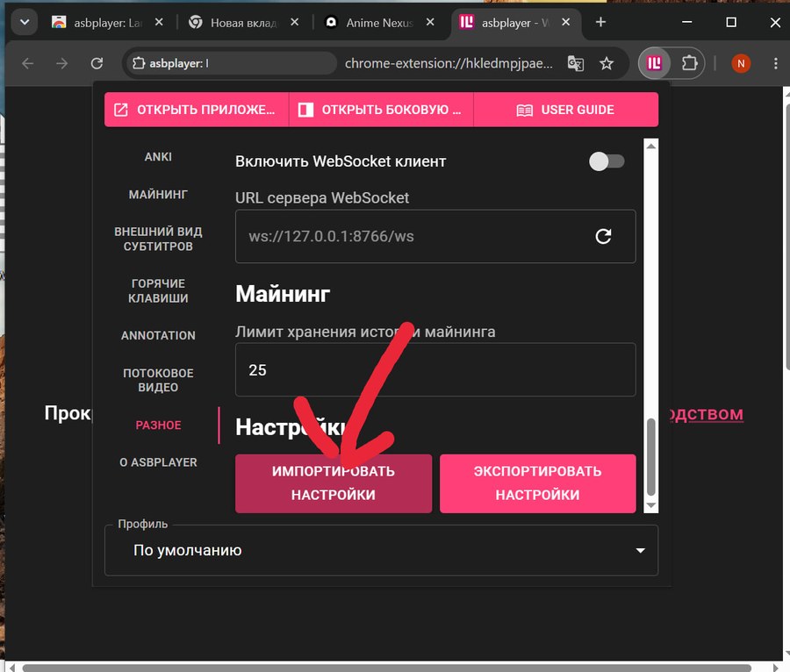Bookmark this page with the star icon
The image size is (790, 672).
(x=607, y=63)
